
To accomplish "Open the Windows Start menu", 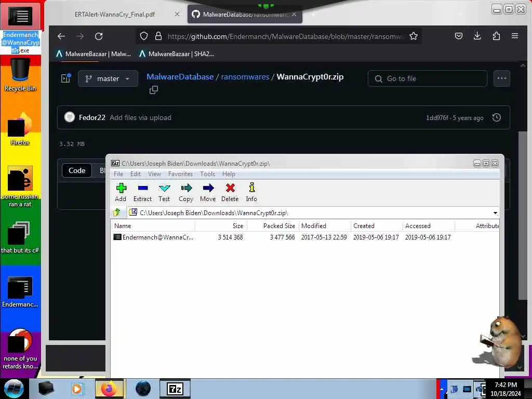I will click(14, 389).
